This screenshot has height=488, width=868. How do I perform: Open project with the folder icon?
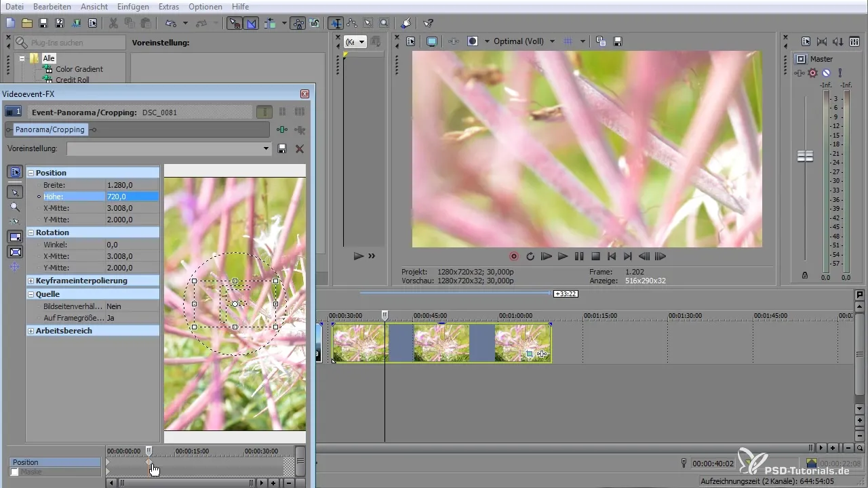click(x=27, y=23)
